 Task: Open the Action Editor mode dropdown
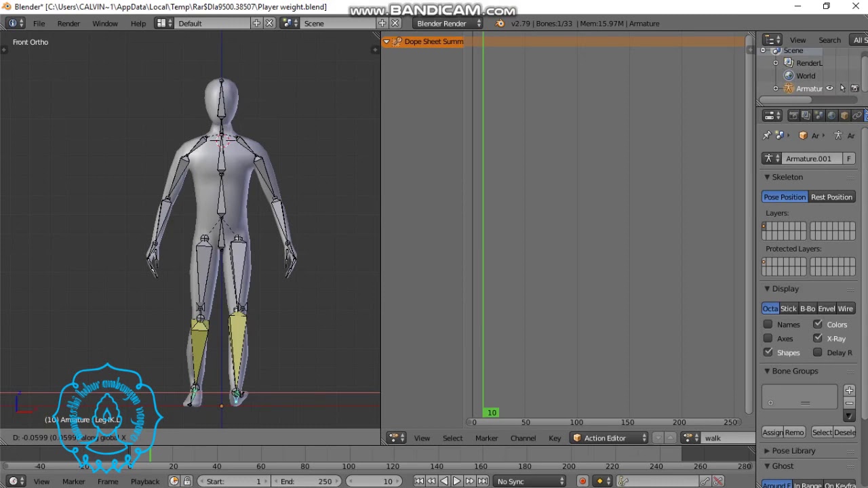click(610, 438)
